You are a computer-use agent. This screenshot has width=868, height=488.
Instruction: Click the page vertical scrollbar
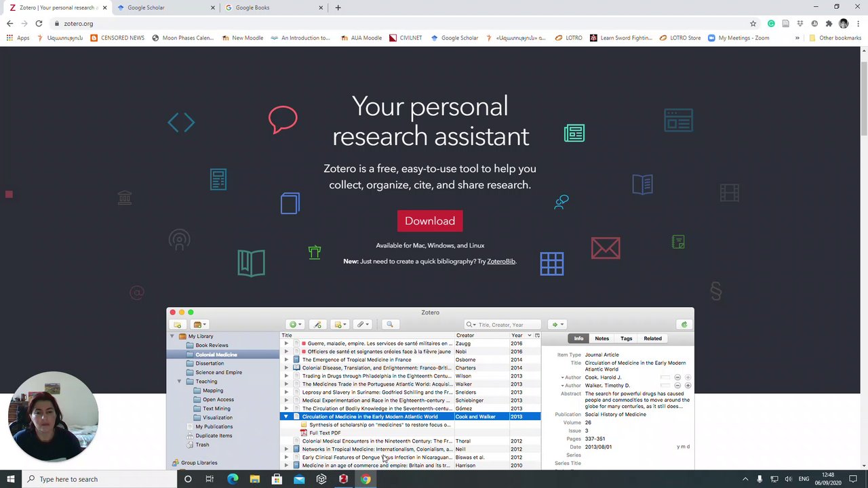(x=864, y=98)
